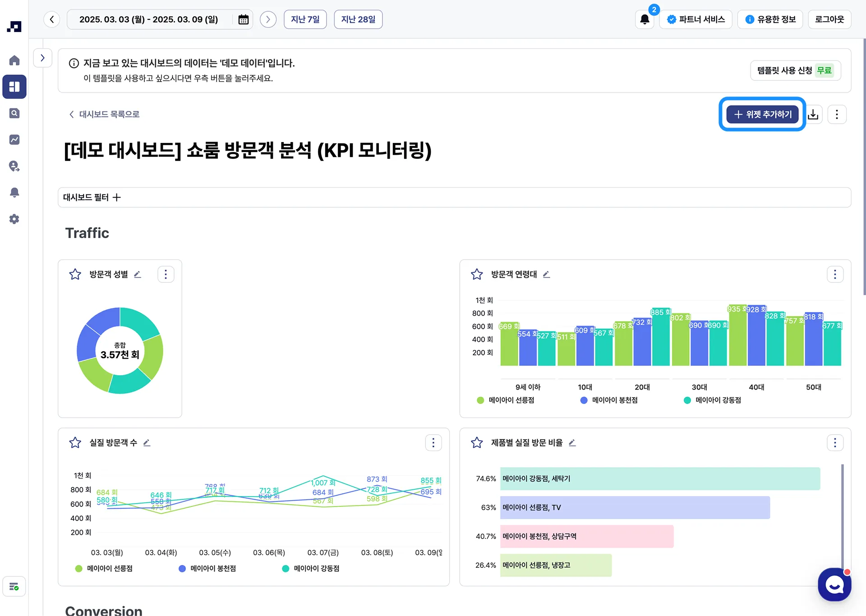Image resolution: width=866 pixels, height=616 pixels.
Task: Favorite the 방문객 성별 widget star
Action: pos(75,274)
